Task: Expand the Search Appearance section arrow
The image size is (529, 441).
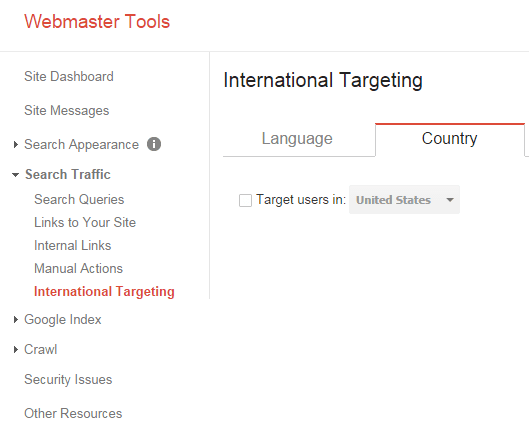Action: tap(16, 144)
